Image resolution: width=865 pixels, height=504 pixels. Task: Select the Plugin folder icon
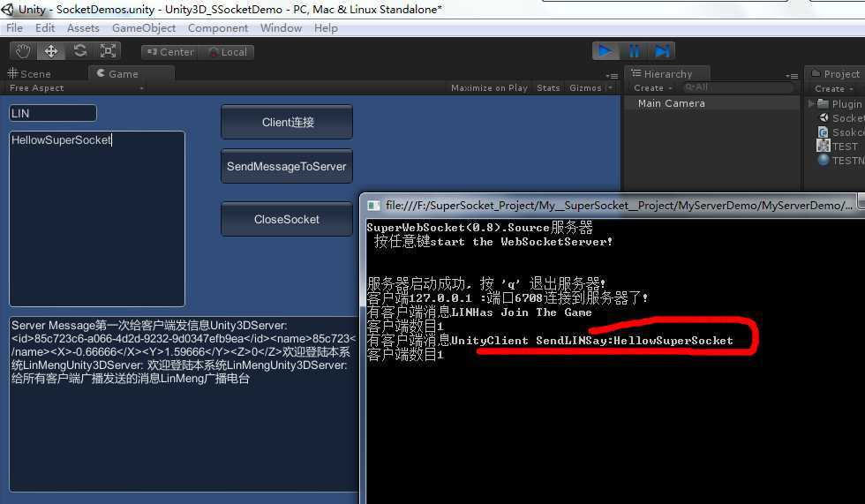pyautogui.click(x=823, y=103)
